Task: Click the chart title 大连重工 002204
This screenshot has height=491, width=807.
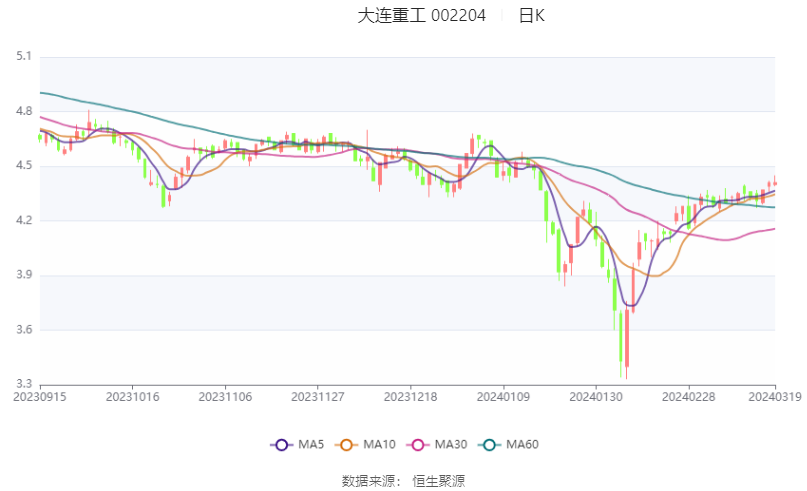Action: tap(421, 15)
